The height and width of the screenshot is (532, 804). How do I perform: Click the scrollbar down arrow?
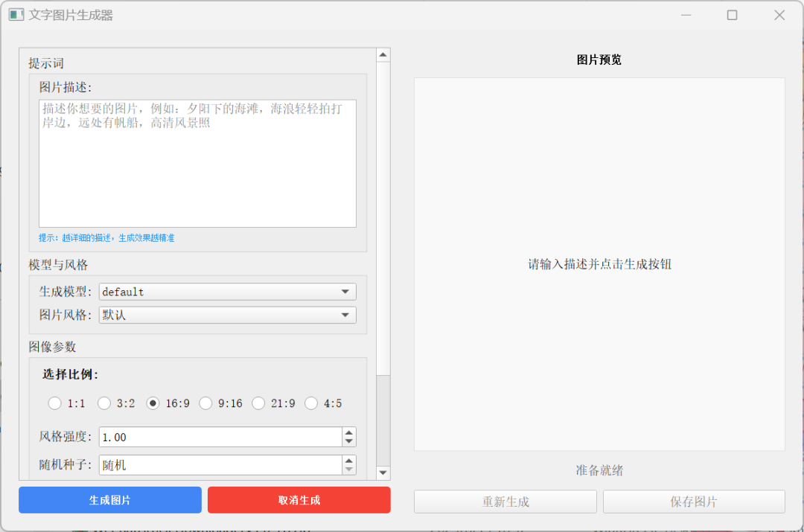click(383, 472)
